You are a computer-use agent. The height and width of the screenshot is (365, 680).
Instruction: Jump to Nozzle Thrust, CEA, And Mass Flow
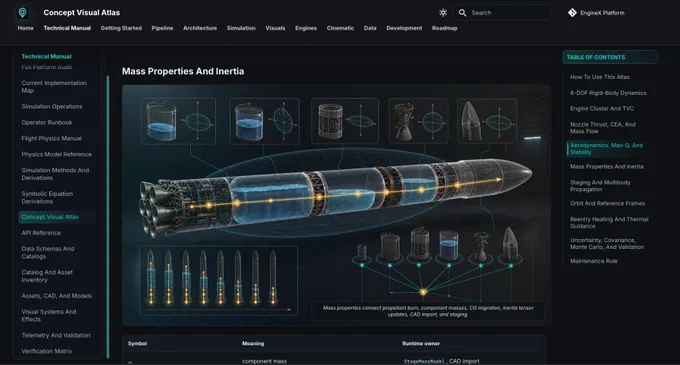(x=603, y=128)
